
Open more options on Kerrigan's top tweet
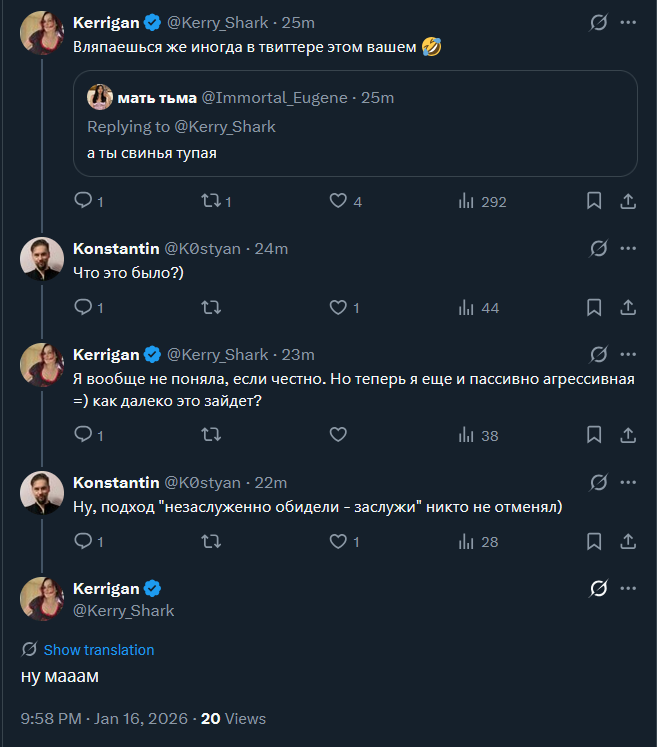pyautogui.click(x=628, y=21)
